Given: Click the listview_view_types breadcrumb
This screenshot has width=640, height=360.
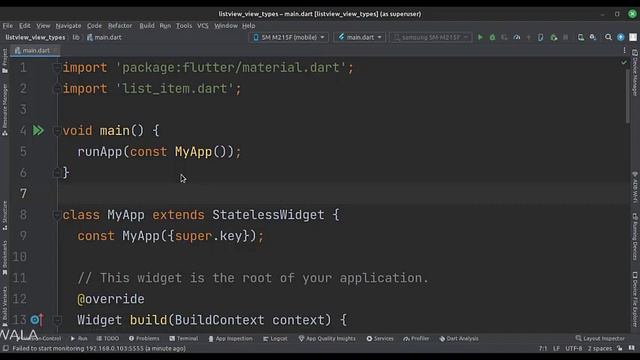Looking at the screenshot, I should (x=35, y=37).
